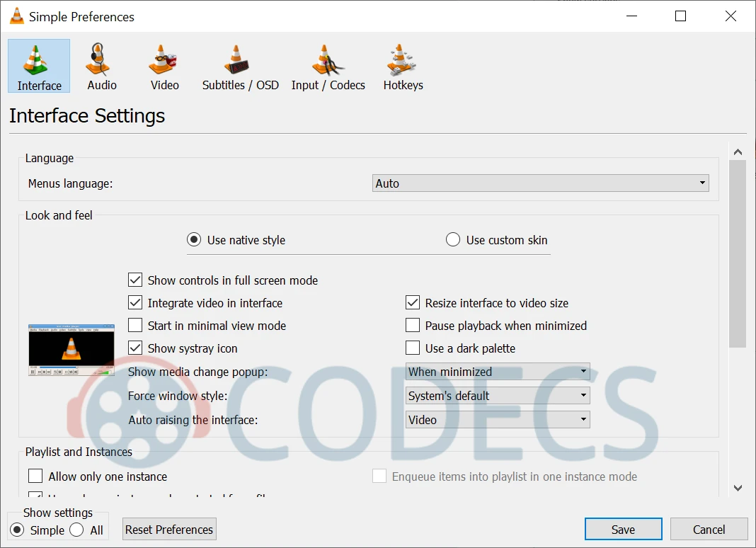Open Video settings cone with clapperboard icon
This screenshot has width=756, height=548.
point(164,60)
